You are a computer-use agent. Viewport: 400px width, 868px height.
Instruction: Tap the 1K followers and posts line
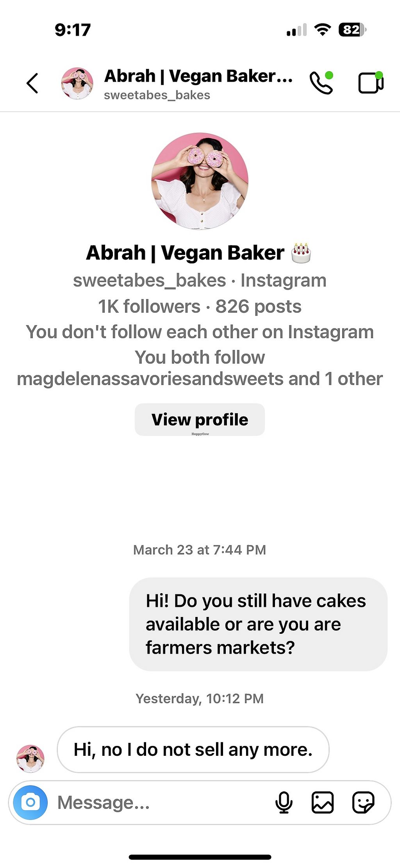[x=200, y=307]
